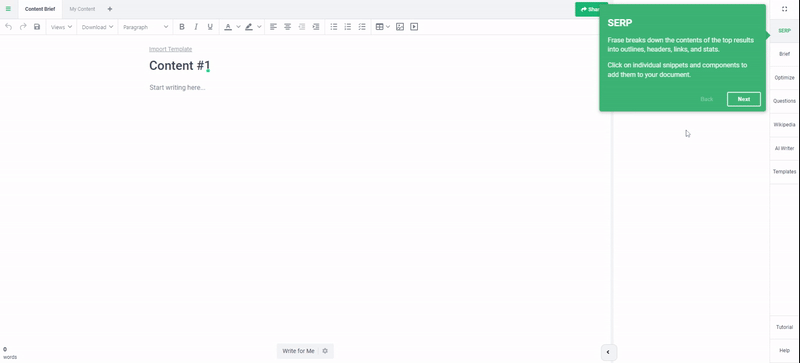The image size is (800, 363).
Task: Expand text color options arrow
Action: 238,27
